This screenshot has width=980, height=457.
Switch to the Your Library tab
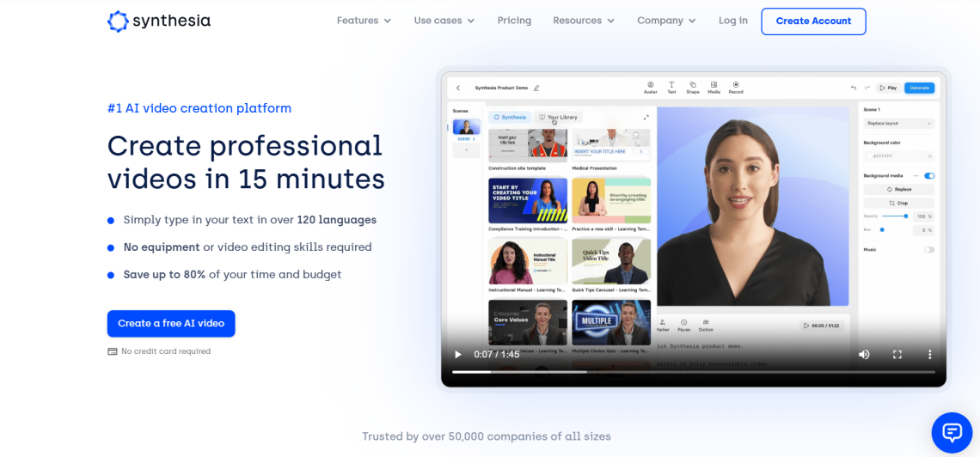click(x=558, y=117)
